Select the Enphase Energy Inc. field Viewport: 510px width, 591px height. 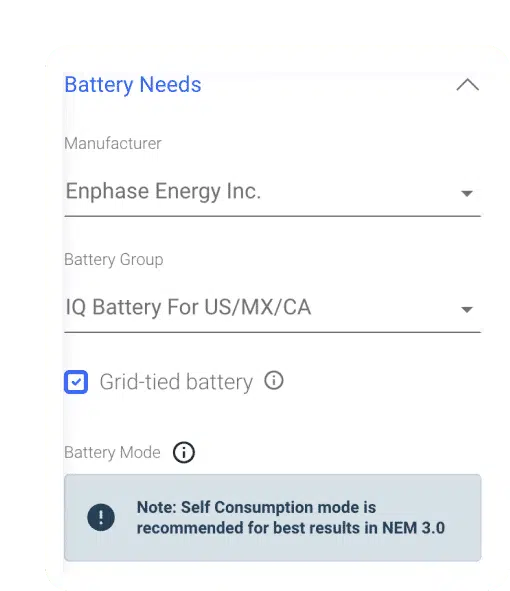[272, 191]
